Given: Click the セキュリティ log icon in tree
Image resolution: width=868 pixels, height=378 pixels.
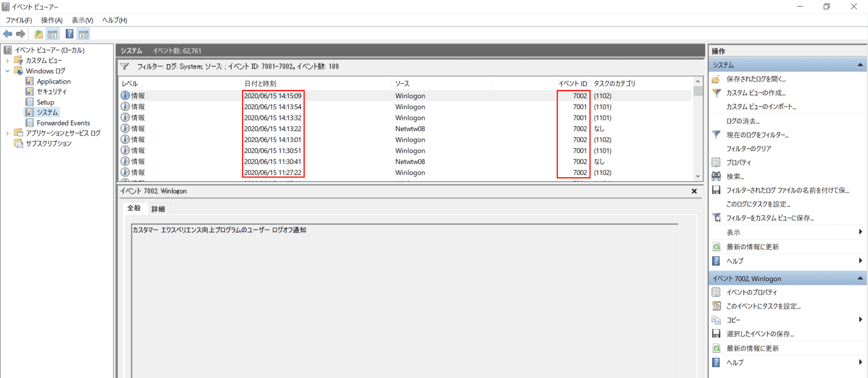Looking at the screenshot, I should 30,92.
